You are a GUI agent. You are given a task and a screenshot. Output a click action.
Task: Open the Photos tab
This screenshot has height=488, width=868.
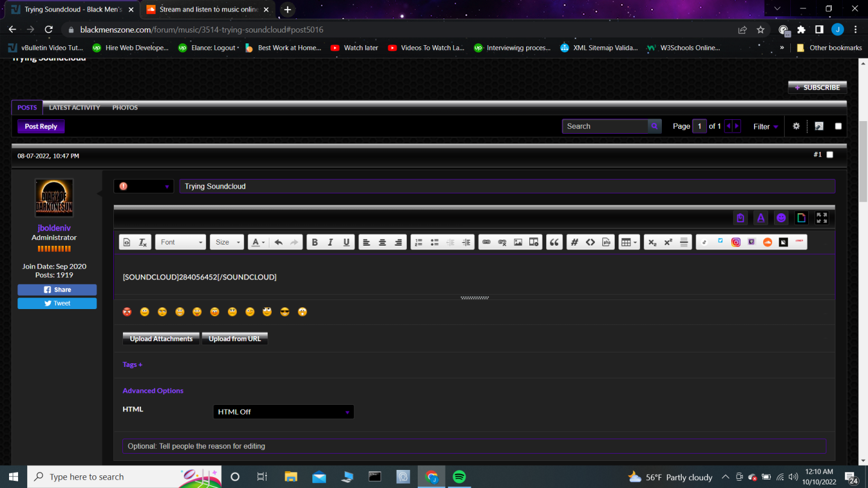click(125, 108)
